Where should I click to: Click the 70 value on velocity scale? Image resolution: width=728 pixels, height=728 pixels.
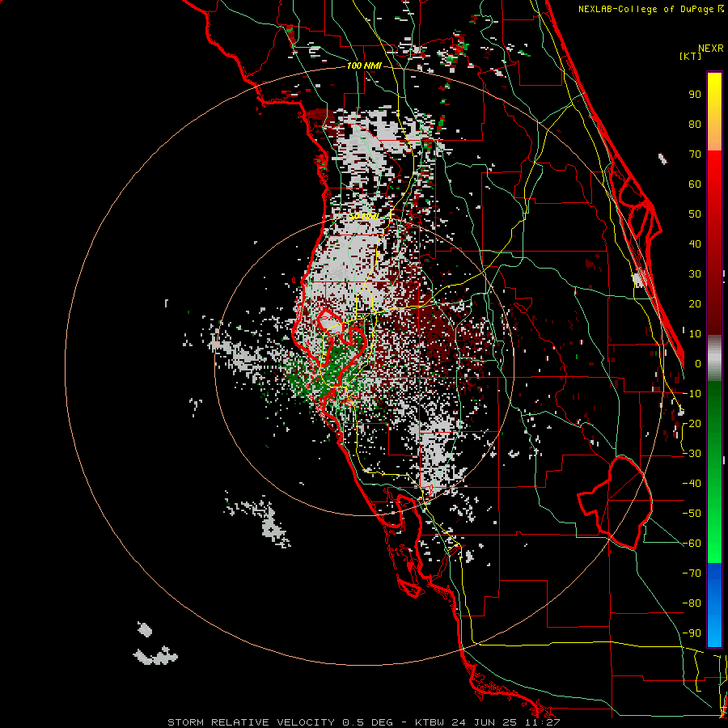click(695, 154)
